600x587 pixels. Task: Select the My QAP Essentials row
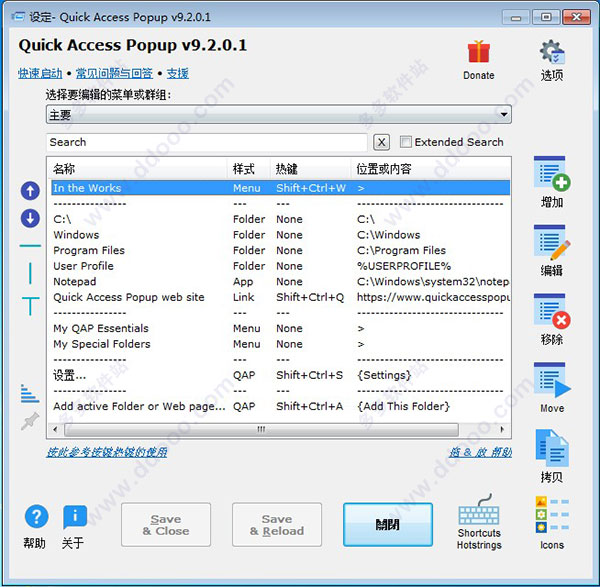point(280,328)
